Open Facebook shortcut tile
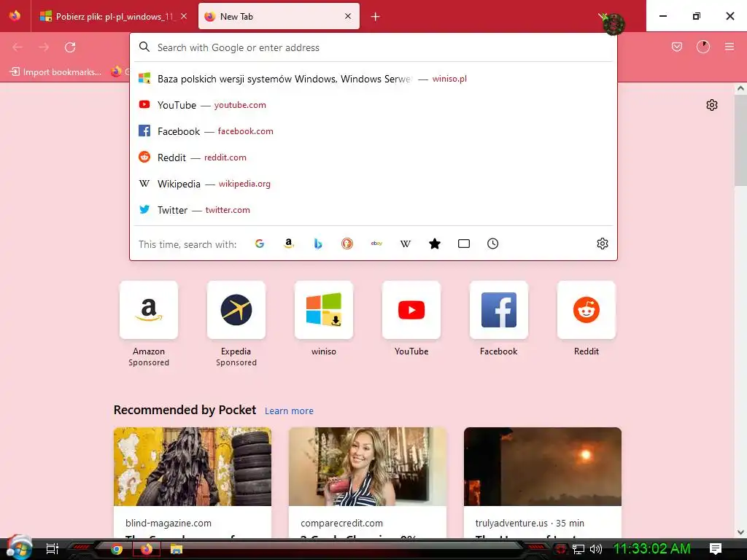This screenshot has width=747, height=560. coord(499,310)
